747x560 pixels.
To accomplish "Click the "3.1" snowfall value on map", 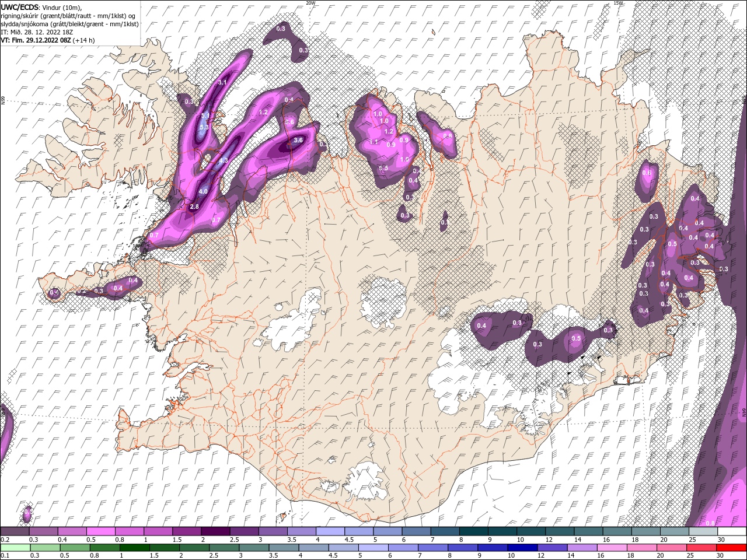I will 222,83.
